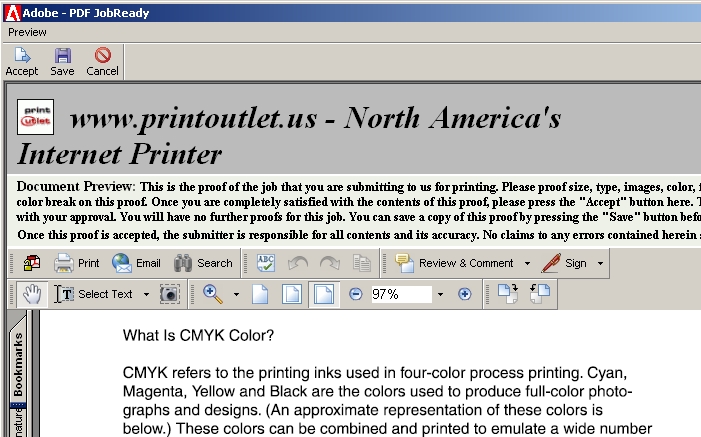This screenshot has height=437, width=701.
Task: Expand the Select Text dropdown arrow
Action: tap(146, 294)
